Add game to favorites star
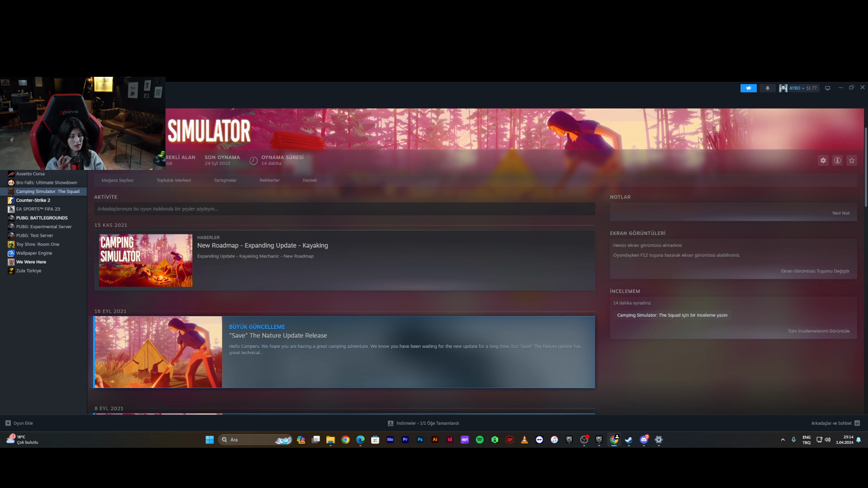The width and height of the screenshot is (868, 488). point(852,160)
